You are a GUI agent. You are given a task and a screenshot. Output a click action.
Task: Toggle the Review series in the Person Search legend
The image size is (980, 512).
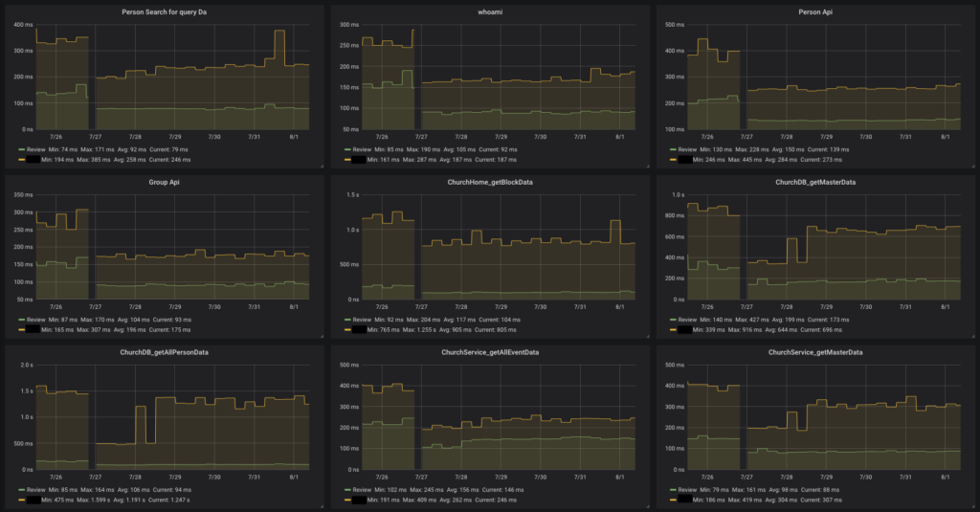pyautogui.click(x=36, y=149)
